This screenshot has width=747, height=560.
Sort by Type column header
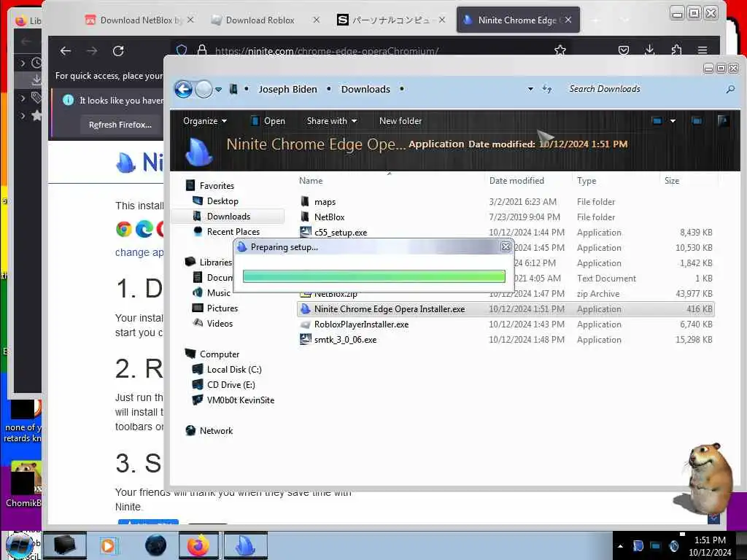(x=587, y=181)
